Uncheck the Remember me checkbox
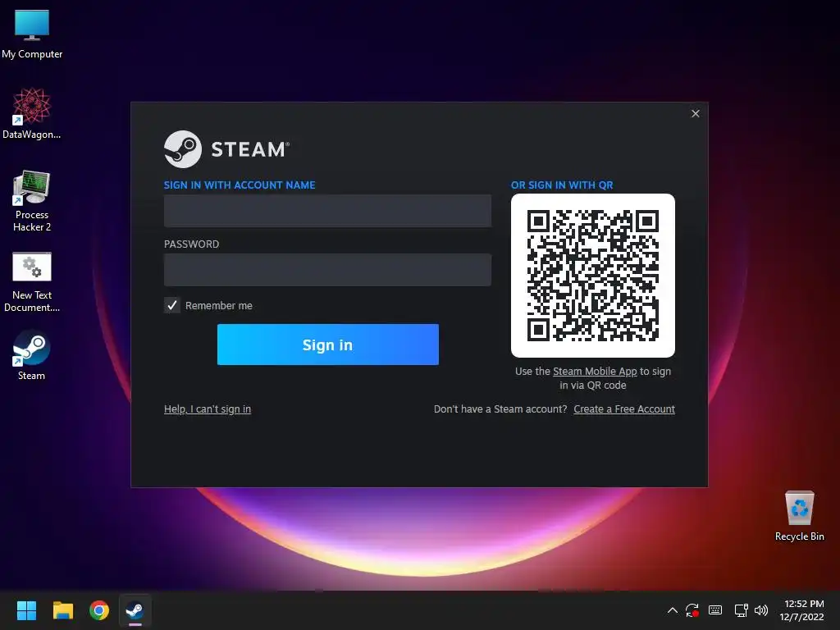The height and width of the screenshot is (630, 840). coord(172,305)
